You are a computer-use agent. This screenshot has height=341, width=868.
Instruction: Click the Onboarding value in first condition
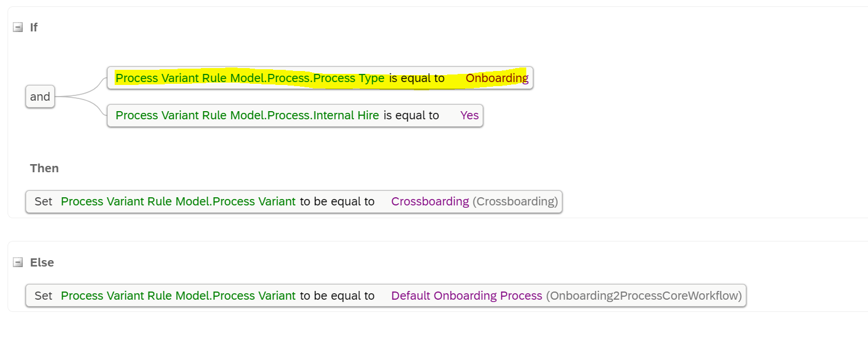click(x=497, y=78)
